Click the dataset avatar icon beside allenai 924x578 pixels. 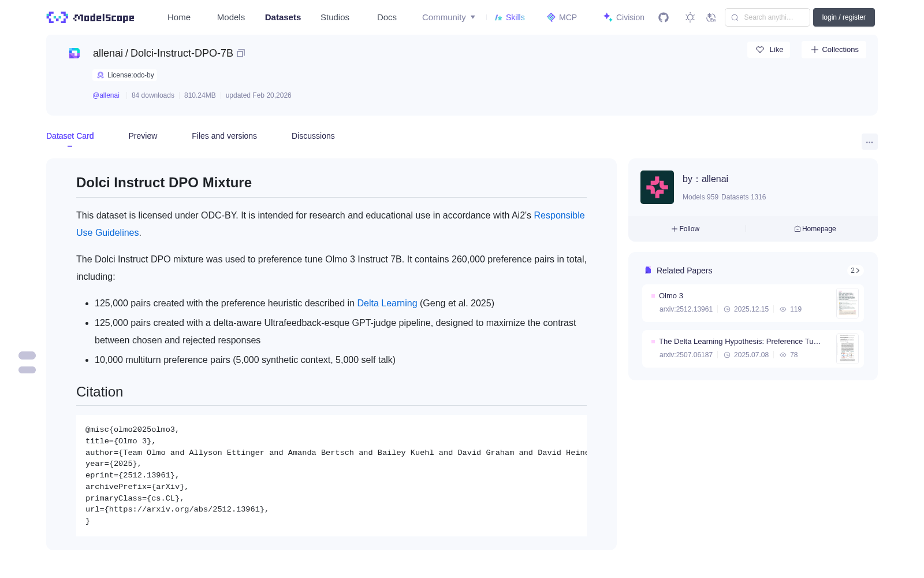point(74,53)
